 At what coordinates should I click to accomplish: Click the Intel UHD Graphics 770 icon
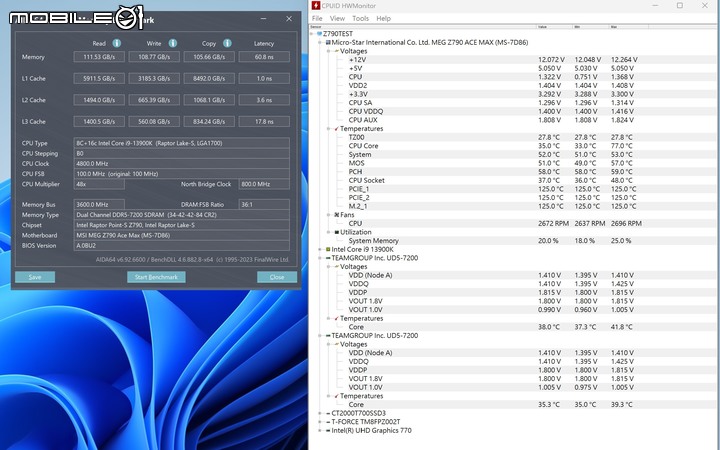coord(328,431)
